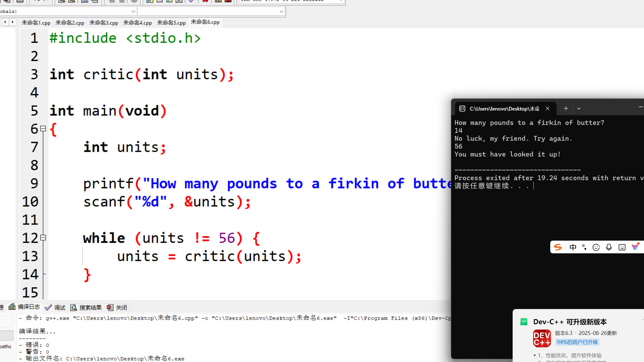Click the 搜索结果 search results tab
Viewport: 644px width, 362px height.
(x=86, y=307)
